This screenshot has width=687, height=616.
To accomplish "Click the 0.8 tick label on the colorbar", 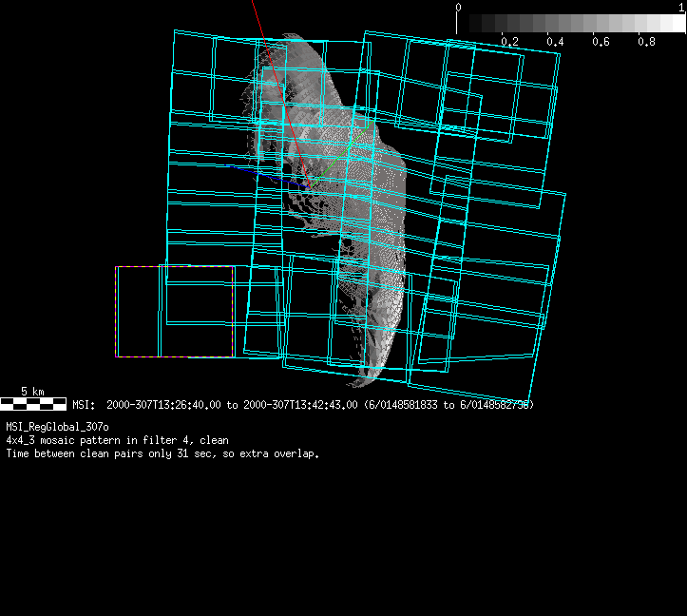I will click(646, 42).
